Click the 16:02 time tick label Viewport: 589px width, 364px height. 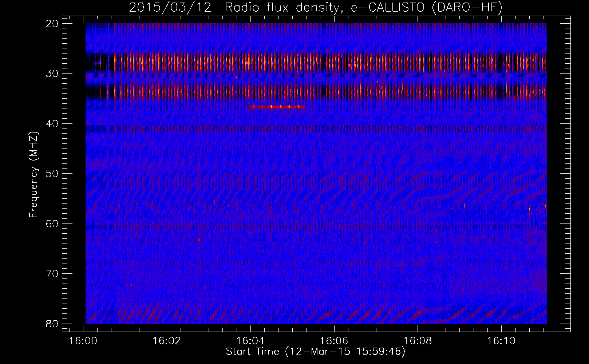167,341
